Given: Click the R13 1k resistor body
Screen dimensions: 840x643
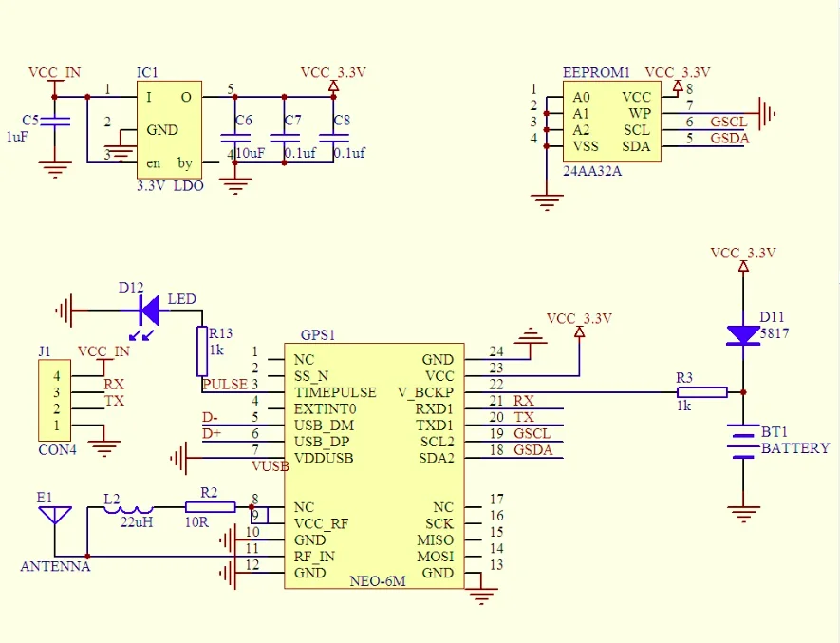Looking at the screenshot, I should (202, 350).
